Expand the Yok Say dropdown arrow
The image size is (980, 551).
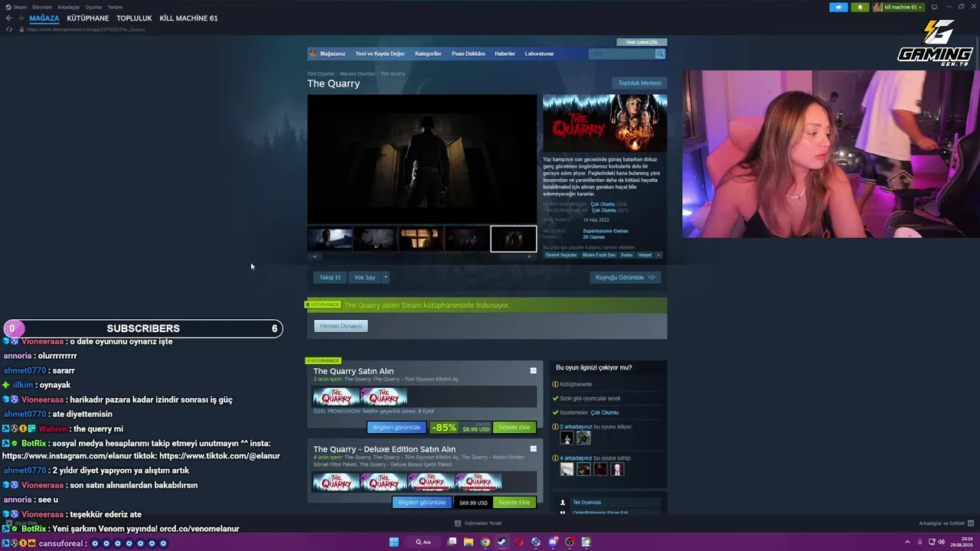[386, 277]
